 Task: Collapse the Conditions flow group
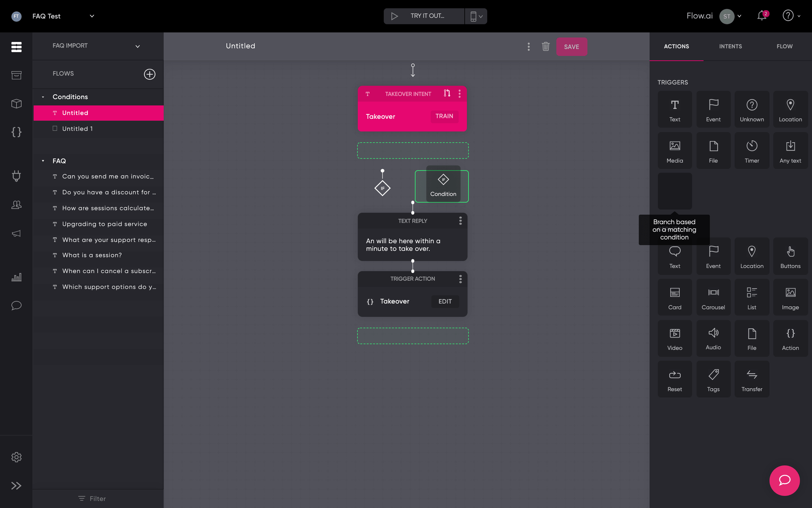click(43, 97)
